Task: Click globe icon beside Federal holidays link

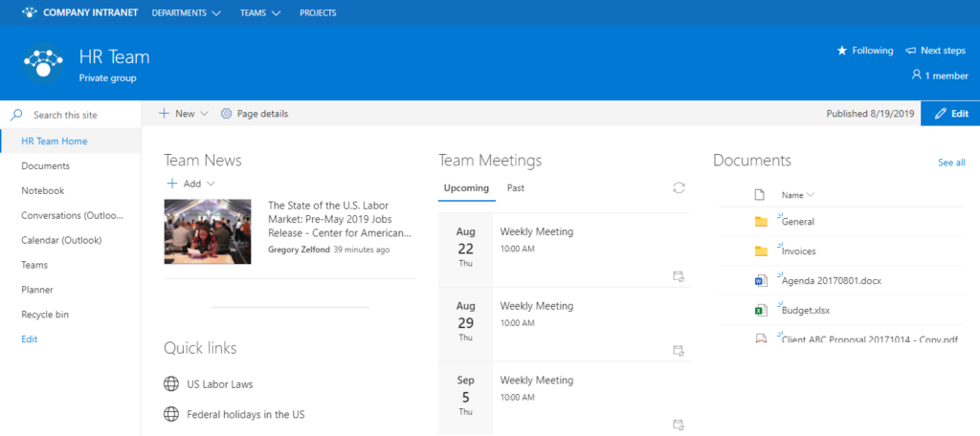Action: 171,414
